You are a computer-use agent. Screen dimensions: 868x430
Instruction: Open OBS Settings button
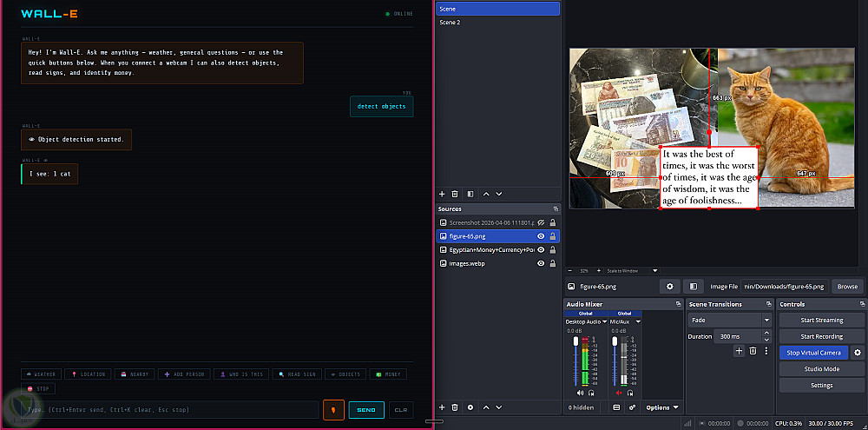[x=821, y=385]
